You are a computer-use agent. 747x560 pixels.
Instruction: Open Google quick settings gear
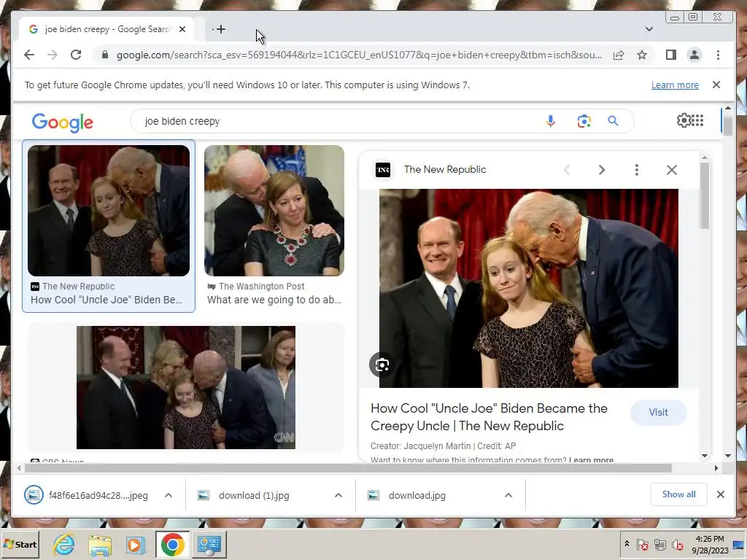684,120
